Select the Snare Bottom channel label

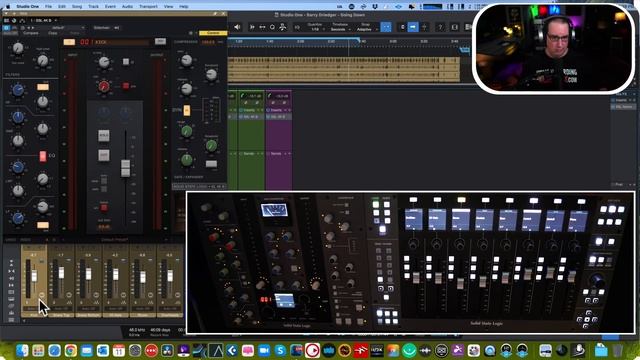(x=88, y=315)
